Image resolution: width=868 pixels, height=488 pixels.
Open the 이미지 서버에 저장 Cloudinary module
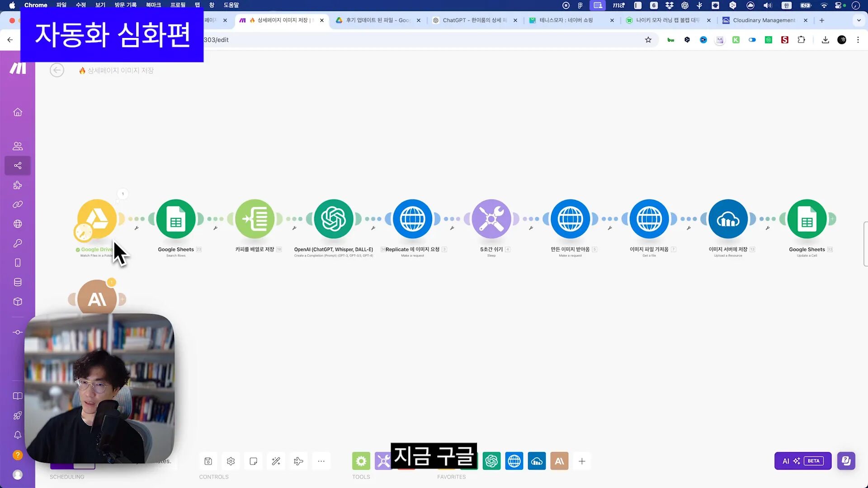coord(728,219)
